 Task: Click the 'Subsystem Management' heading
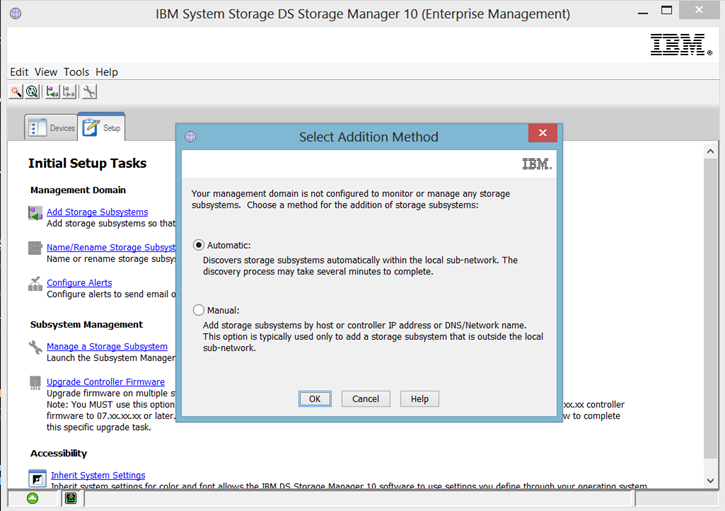coord(86,325)
